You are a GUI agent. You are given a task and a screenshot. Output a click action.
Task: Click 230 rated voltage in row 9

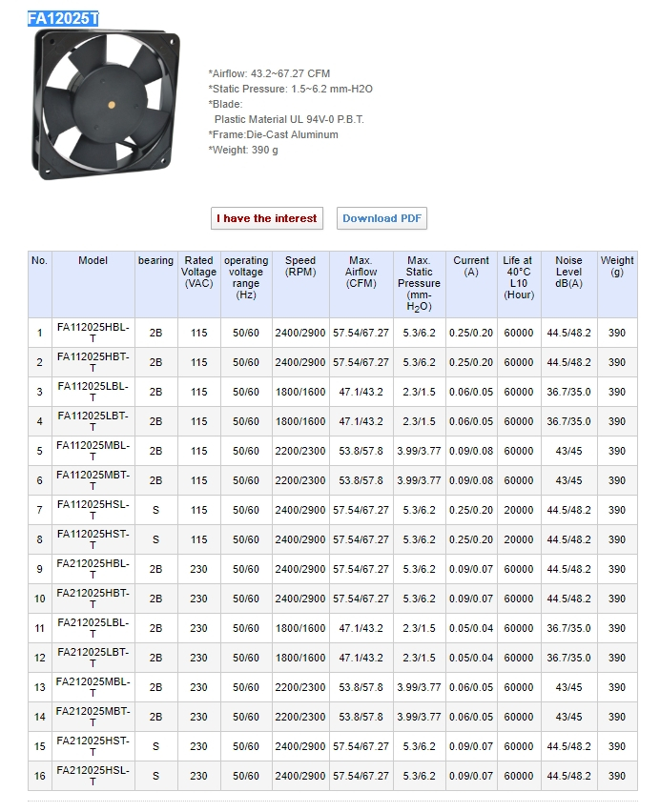[199, 569]
